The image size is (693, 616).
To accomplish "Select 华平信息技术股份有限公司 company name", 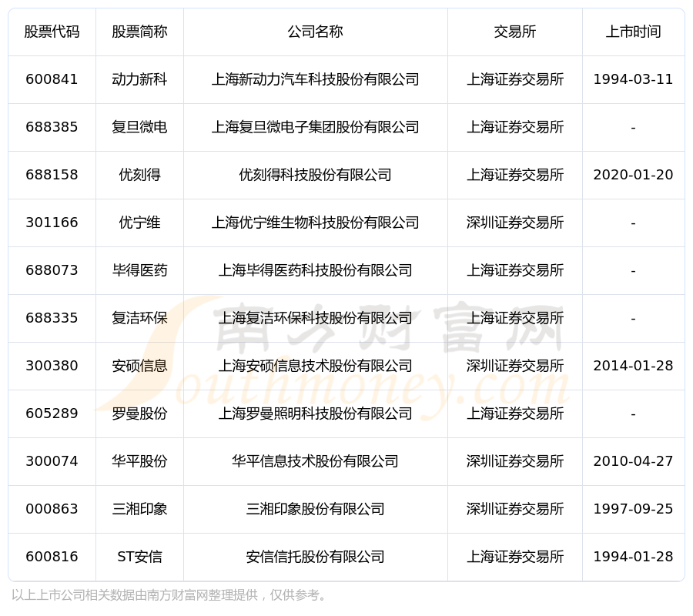I will point(315,461).
